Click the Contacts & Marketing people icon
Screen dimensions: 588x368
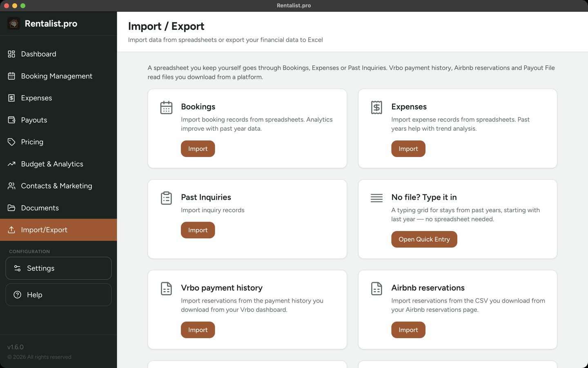coord(11,186)
